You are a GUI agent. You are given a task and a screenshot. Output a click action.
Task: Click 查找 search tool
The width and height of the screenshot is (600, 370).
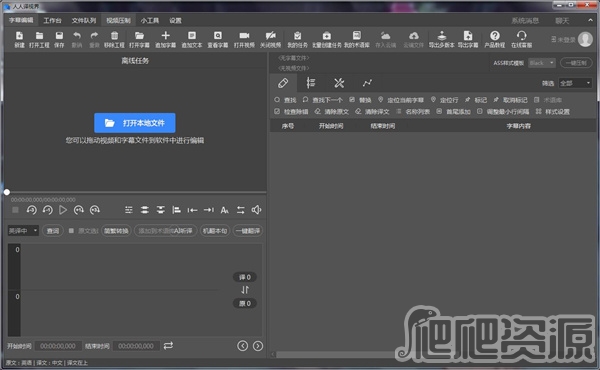pos(285,100)
